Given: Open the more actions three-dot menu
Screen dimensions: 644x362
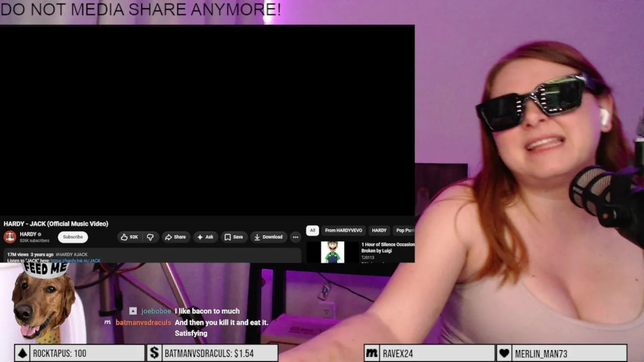Looking at the screenshot, I should 296,237.
